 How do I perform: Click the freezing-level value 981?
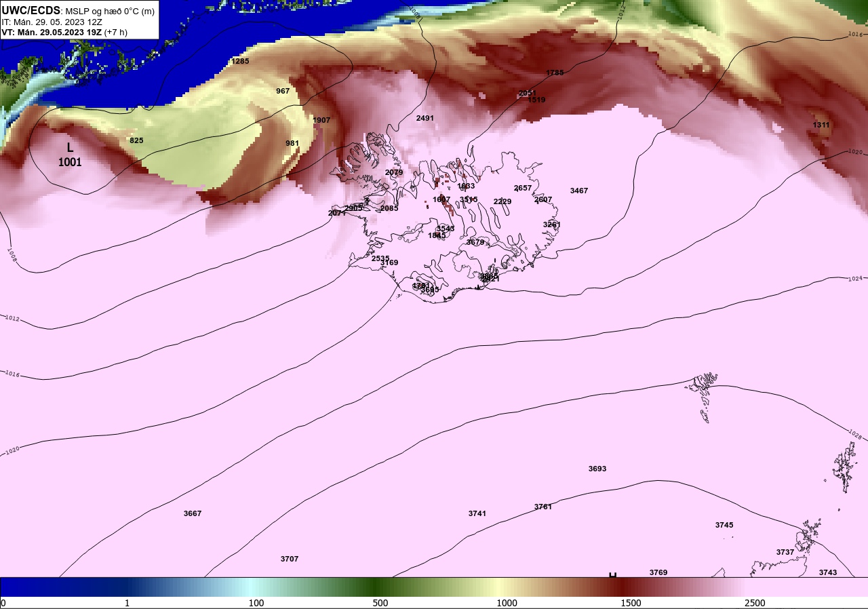tap(292, 143)
